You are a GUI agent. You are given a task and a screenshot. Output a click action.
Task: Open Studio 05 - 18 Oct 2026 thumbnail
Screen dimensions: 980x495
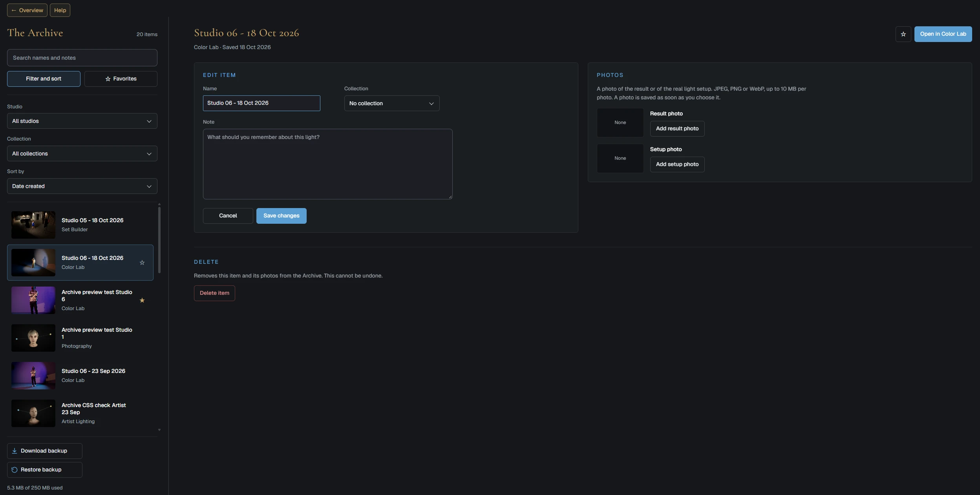(x=33, y=225)
